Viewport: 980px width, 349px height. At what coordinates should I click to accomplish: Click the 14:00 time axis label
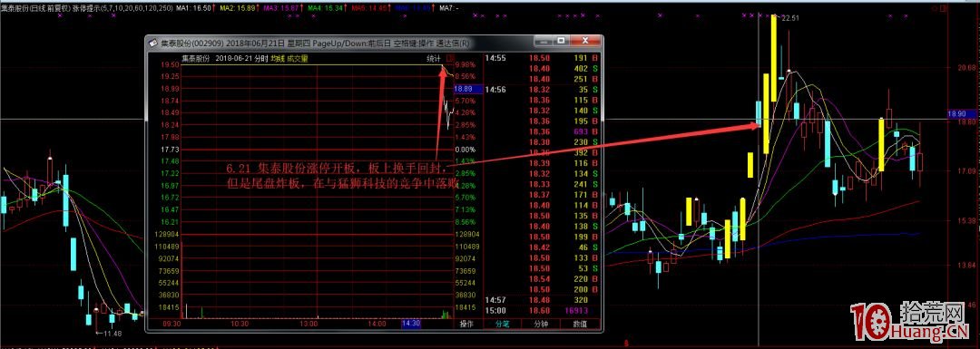pos(377,324)
